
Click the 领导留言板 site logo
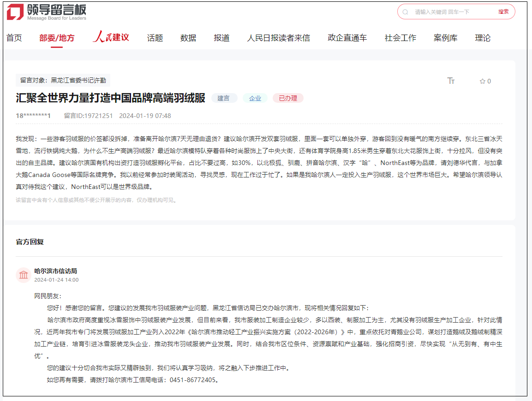coord(46,12)
